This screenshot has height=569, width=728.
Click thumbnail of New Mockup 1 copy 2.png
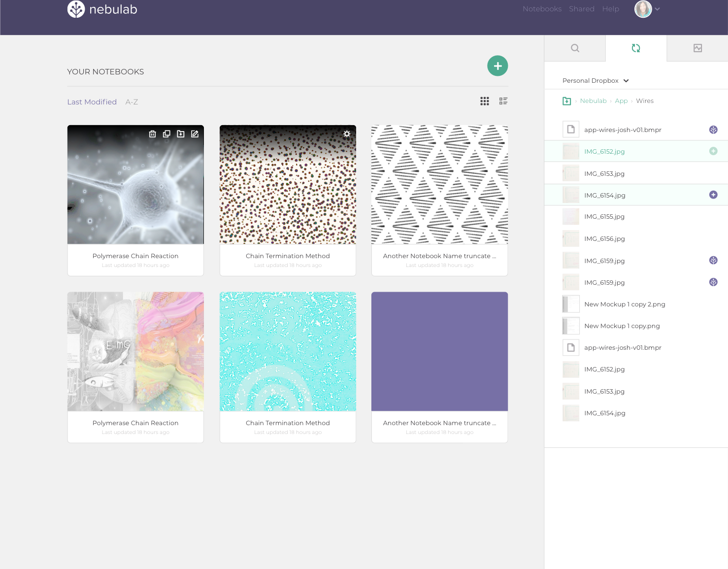pyautogui.click(x=571, y=304)
